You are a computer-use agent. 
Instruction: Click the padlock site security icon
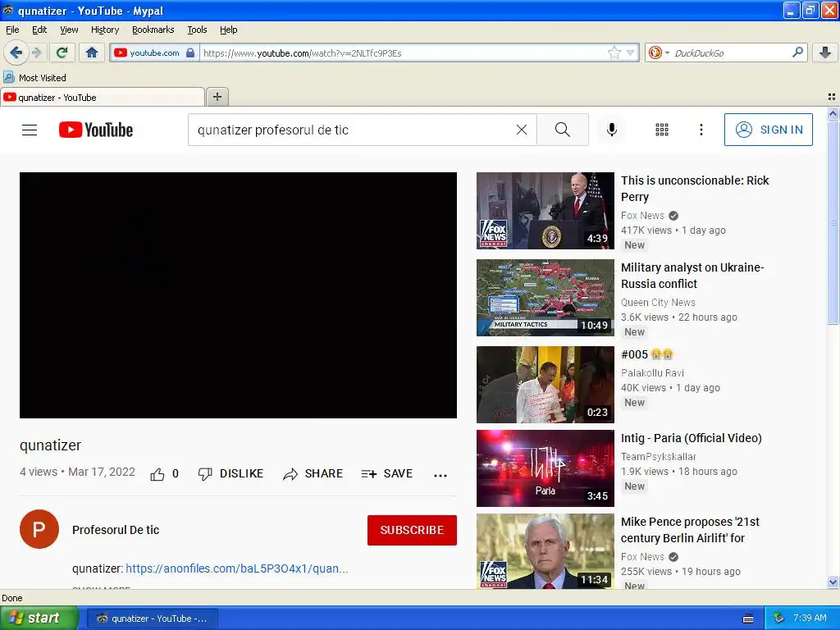(x=190, y=52)
